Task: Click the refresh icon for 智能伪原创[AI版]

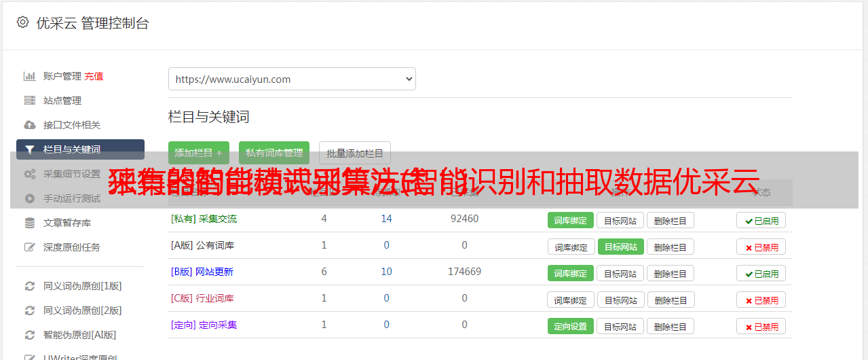Action: [x=30, y=335]
